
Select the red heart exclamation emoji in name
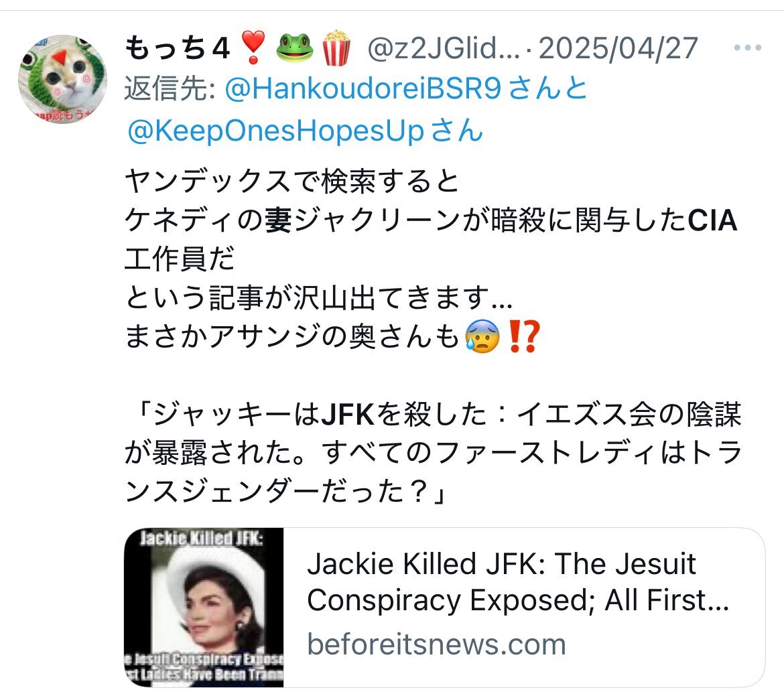(253, 48)
